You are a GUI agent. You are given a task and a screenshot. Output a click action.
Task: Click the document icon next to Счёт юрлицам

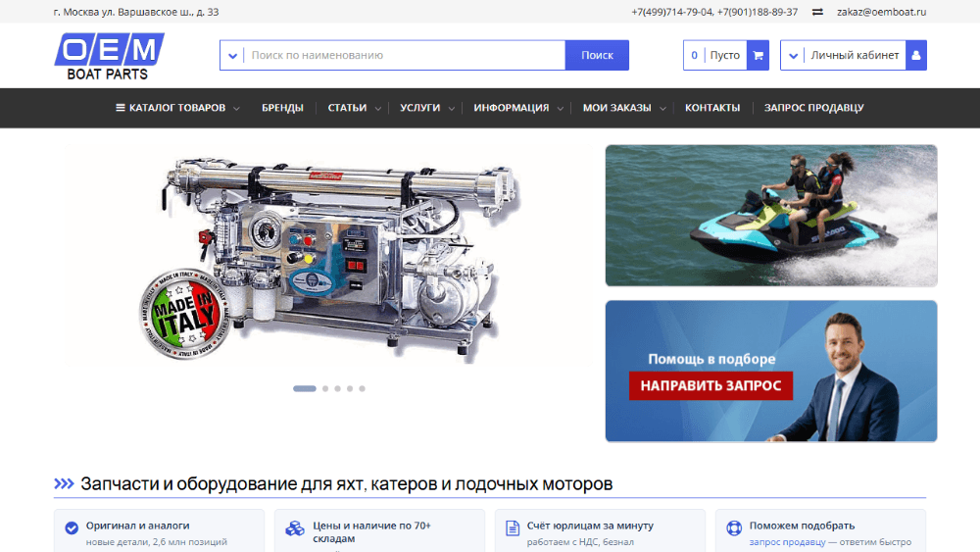(x=513, y=528)
